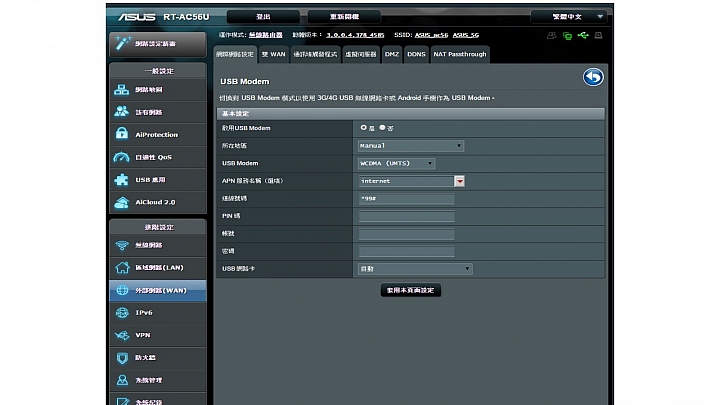Screen dimensions: 720x405
Task: Click the ASUS_5G SSID link
Action: pos(466,35)
